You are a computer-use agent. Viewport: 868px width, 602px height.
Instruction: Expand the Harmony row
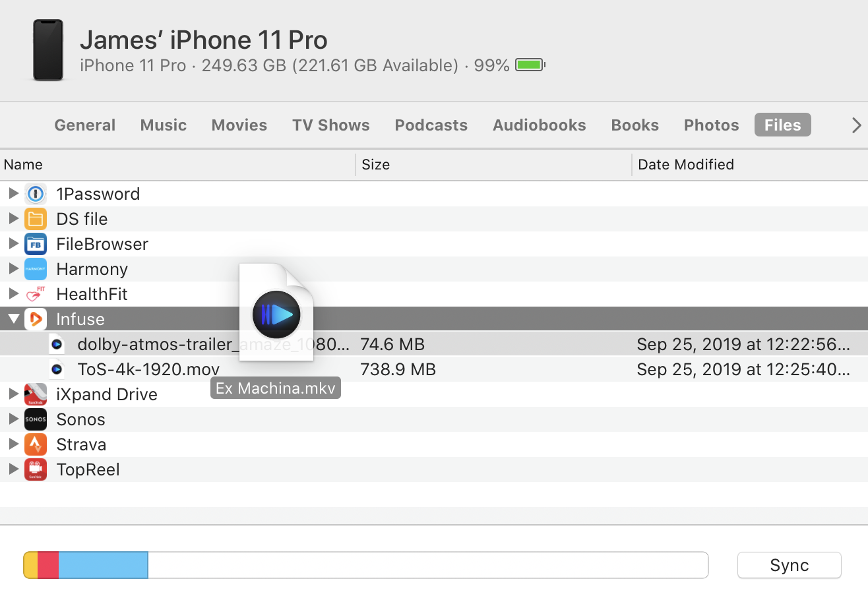(13, 269)
